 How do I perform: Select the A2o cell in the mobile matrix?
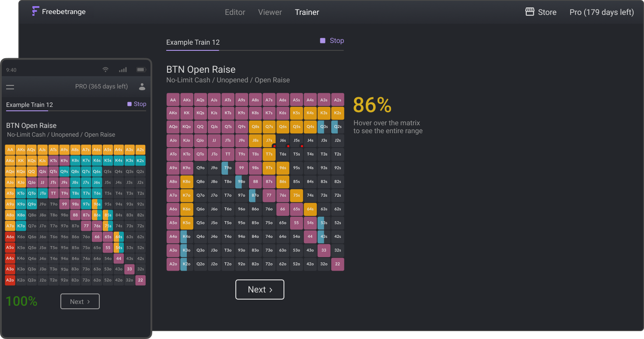[x=10, y=280]
